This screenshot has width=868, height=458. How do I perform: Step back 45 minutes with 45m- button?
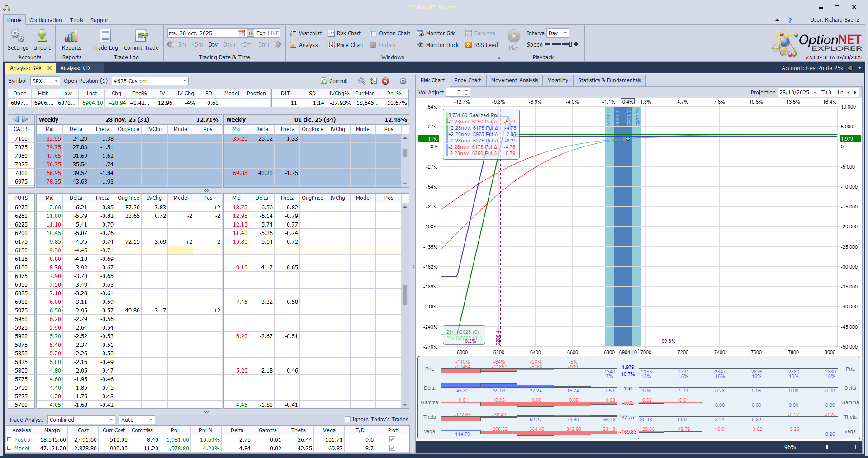pyautogui.click(x=198, y=45)
